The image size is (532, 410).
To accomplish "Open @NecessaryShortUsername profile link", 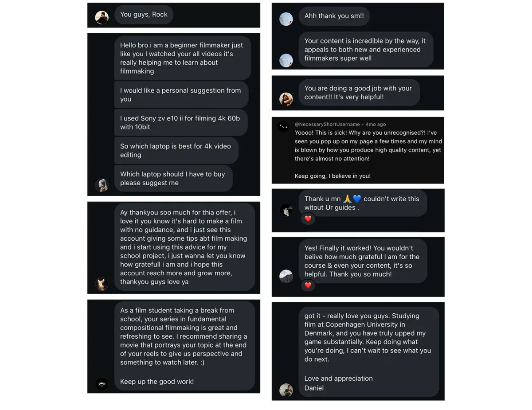I will [327, 125].
